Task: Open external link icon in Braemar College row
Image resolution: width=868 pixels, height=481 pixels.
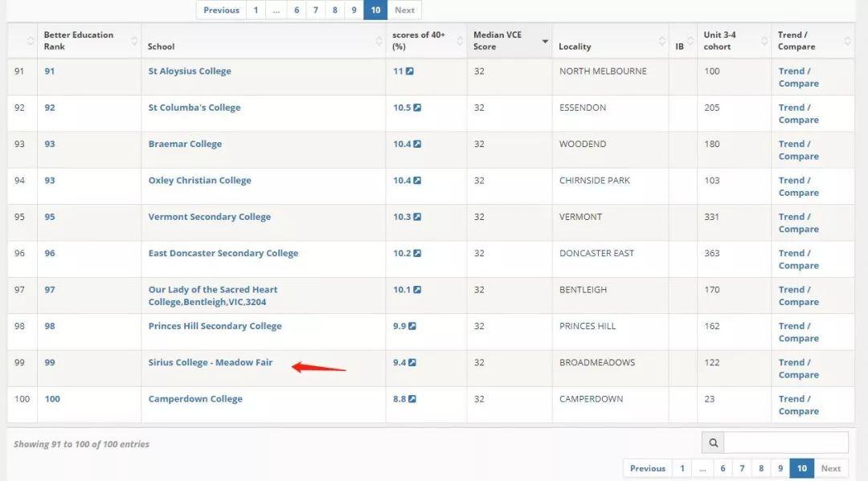Action: 417,145
